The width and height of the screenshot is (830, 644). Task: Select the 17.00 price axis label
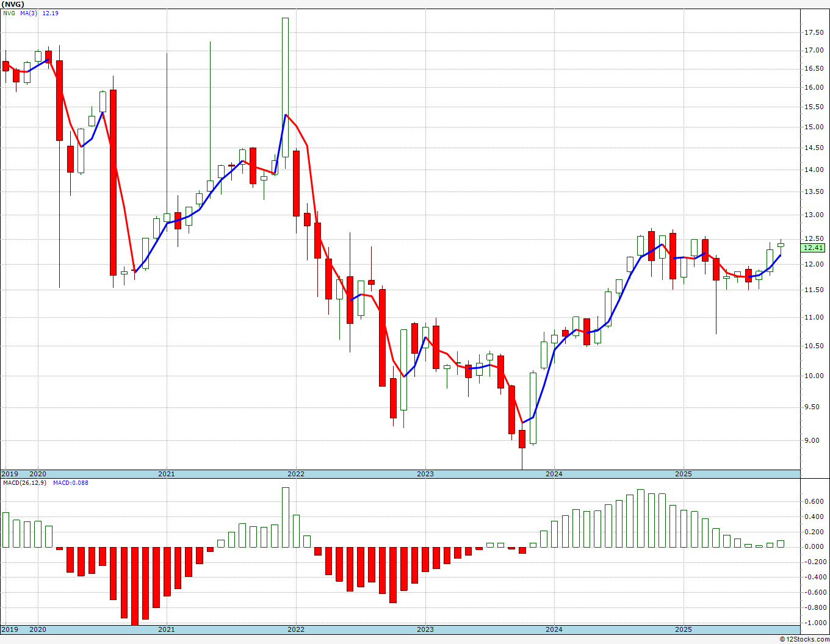[x=814, y=51]
